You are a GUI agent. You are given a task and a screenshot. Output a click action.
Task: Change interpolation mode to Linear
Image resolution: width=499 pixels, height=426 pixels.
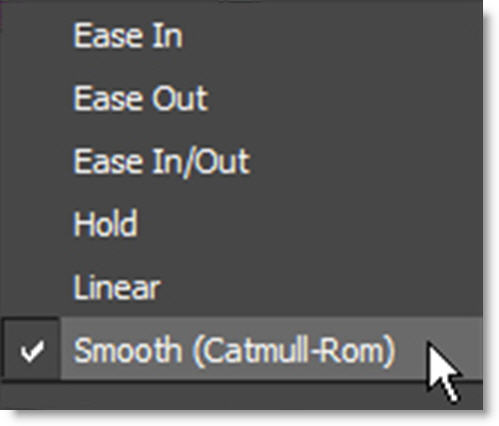tap(241, 287)
